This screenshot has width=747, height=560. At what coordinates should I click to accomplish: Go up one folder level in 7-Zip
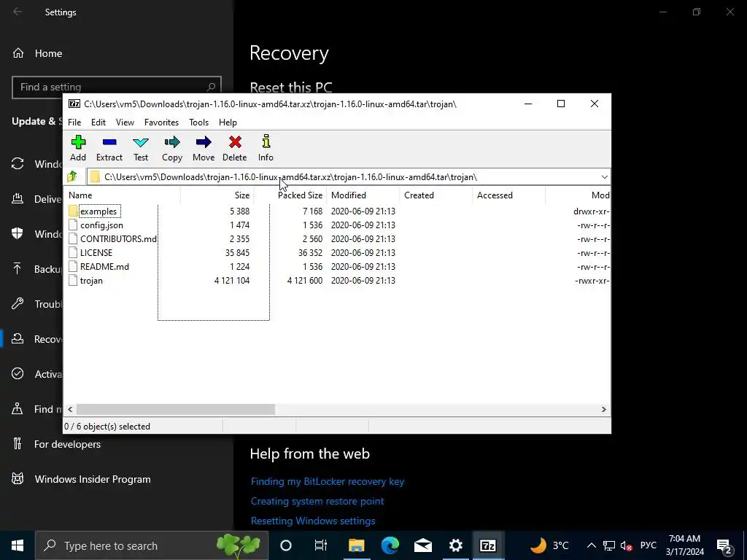pyautogui.click(x=72, y=176)
